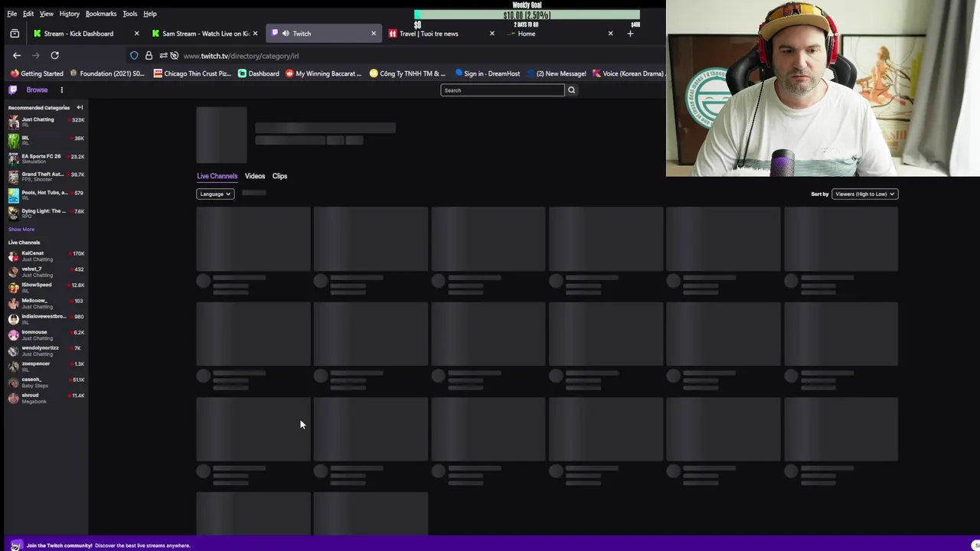Click the Weekly Goal progress bar
The image size is (980, 551).
coord(527,15)
